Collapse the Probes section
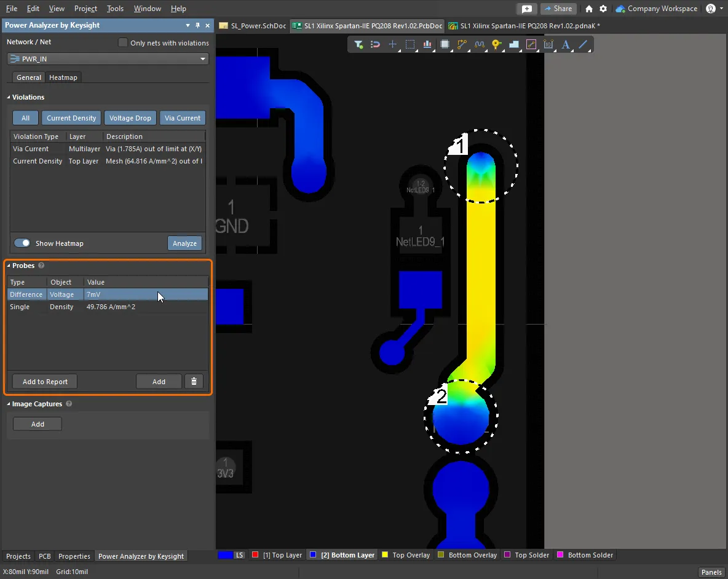This screenshot has width=728, height=579. click(9, 266)
